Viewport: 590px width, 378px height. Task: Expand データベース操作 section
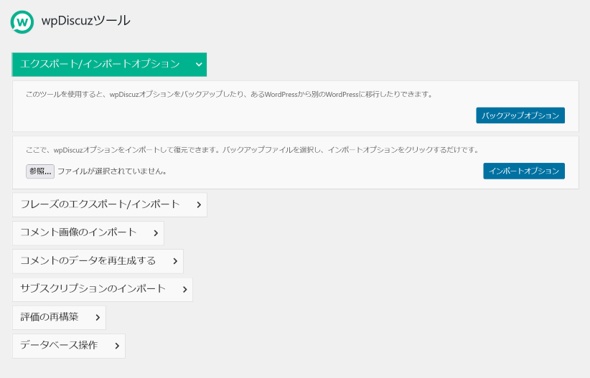(69, 346)
